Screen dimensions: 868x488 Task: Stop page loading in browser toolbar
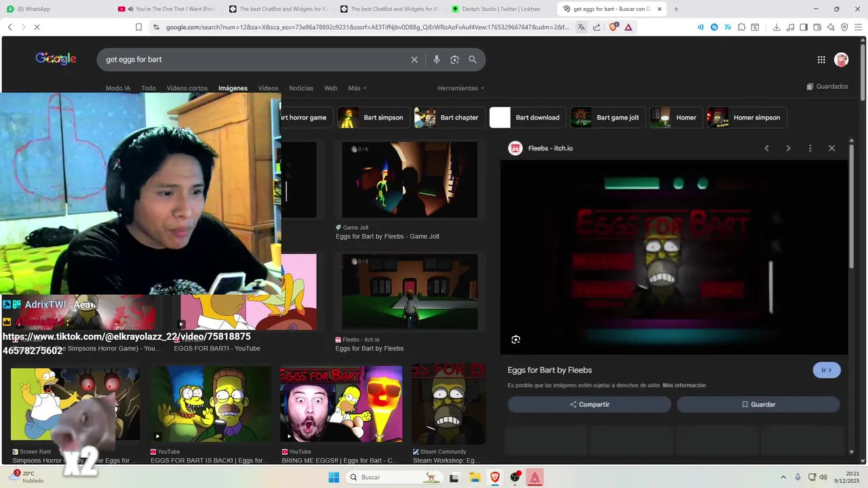[x=37, y=27]
